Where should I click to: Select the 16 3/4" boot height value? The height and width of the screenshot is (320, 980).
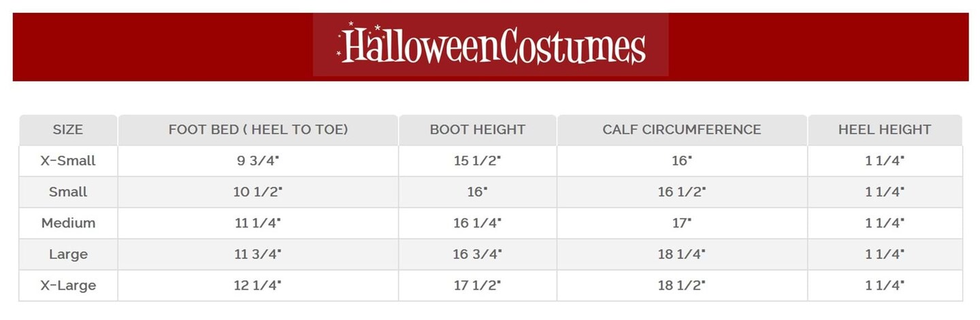(x=477, y=255)
